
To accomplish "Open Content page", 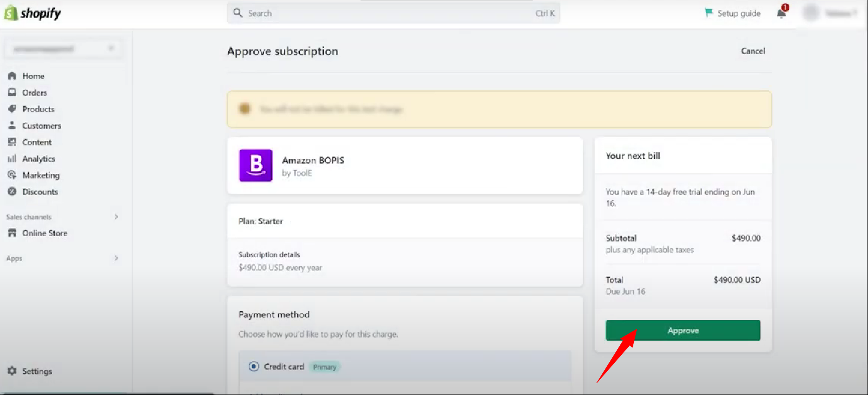I will [37, 142].
